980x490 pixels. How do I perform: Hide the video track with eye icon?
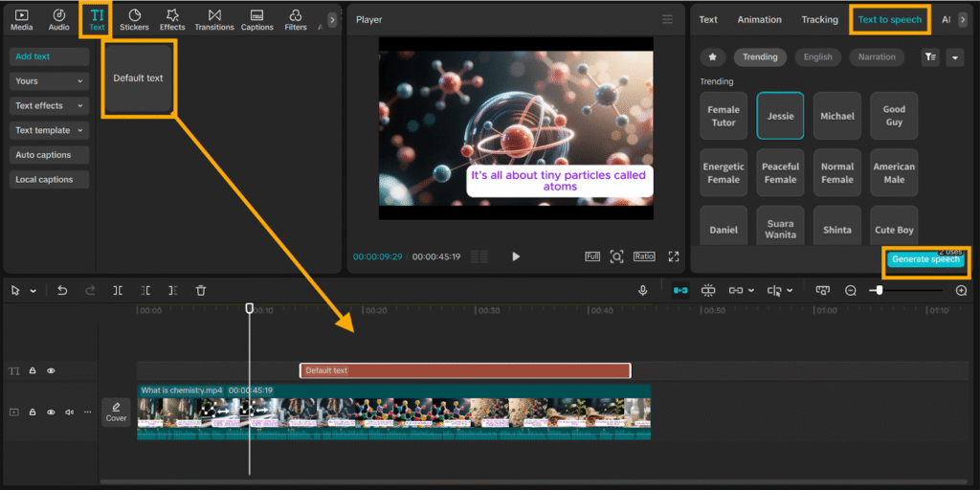(x=52, y=412)
